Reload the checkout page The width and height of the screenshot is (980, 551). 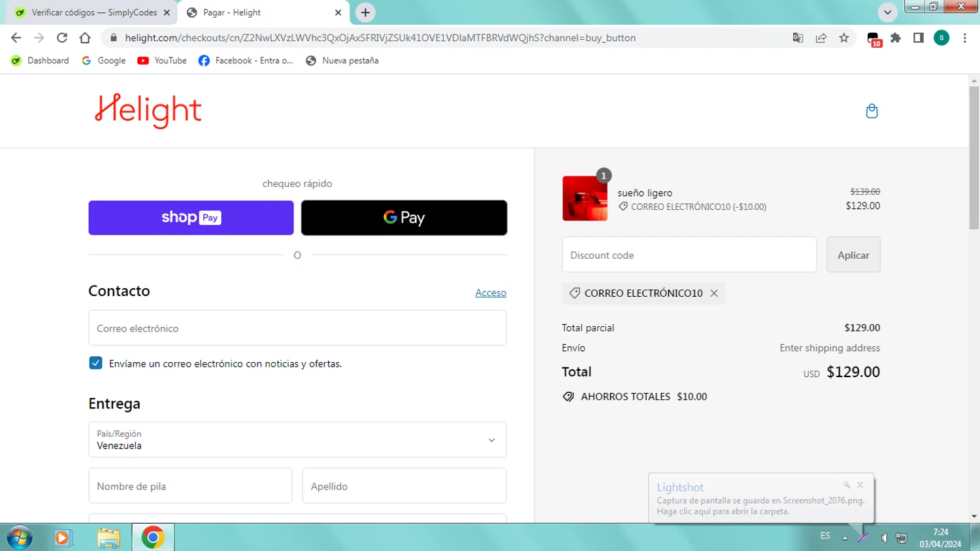pyautogui.click(x=62, y=38)
